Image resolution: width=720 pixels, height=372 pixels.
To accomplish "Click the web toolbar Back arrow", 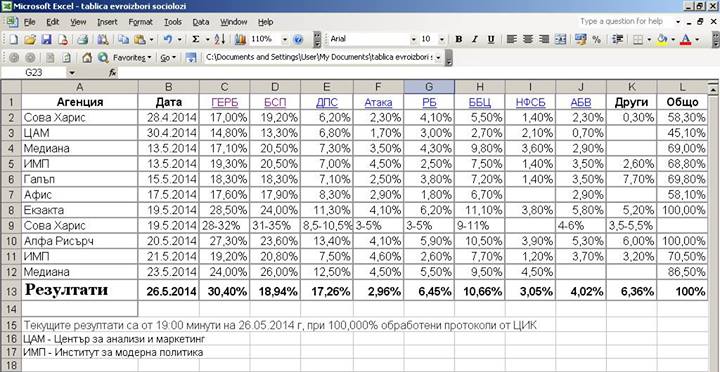I will [x=14, y=57].
